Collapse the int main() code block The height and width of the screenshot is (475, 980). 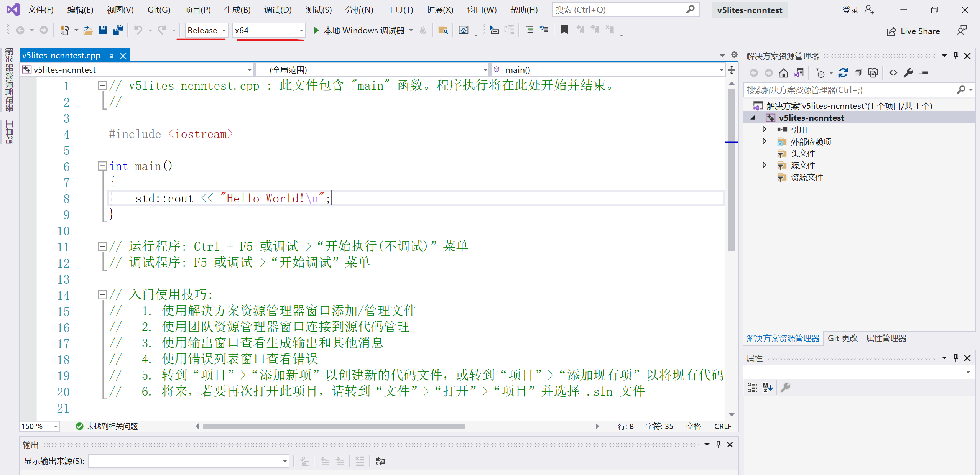coord(102,166)
